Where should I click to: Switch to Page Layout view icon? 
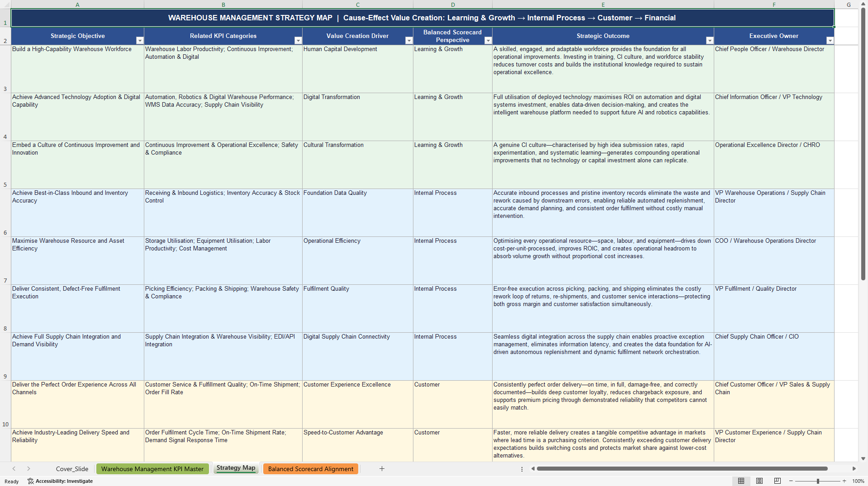[x=759, y=481]
